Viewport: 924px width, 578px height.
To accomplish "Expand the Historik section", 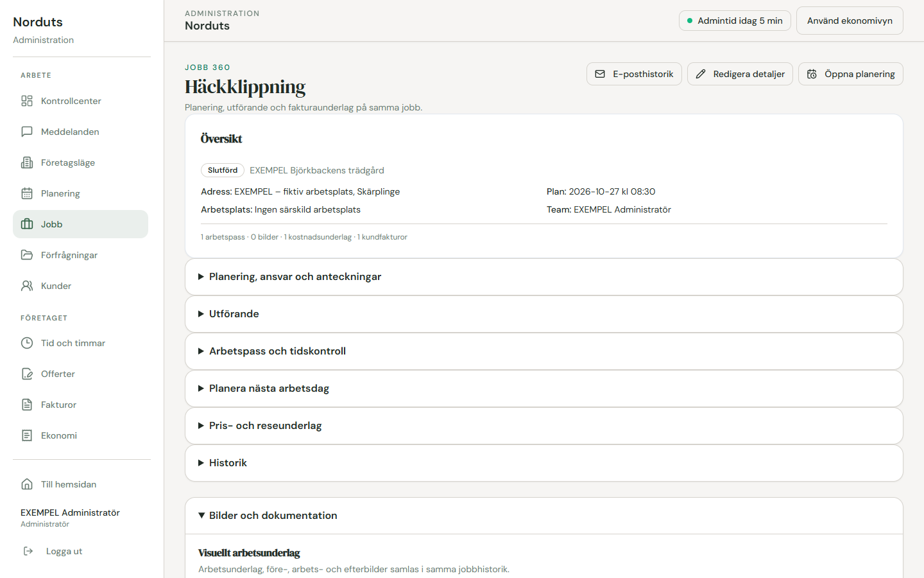I will pyautogui.click(x=544, y=463).
